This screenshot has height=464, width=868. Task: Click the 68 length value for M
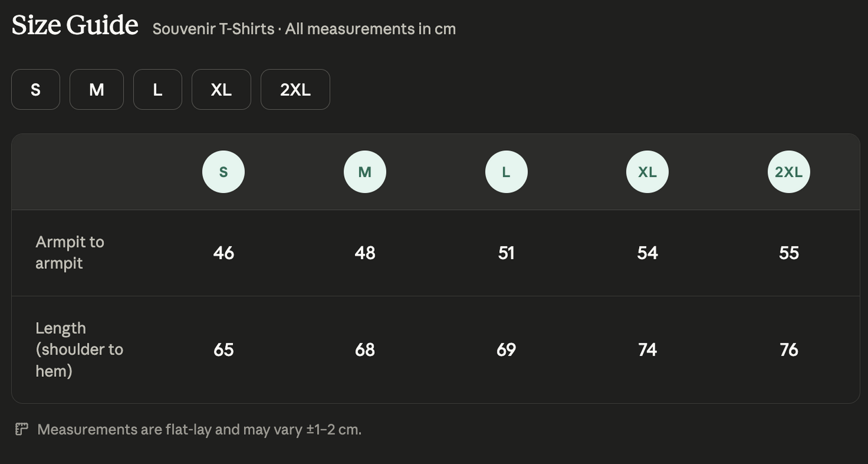pos(365,349)
